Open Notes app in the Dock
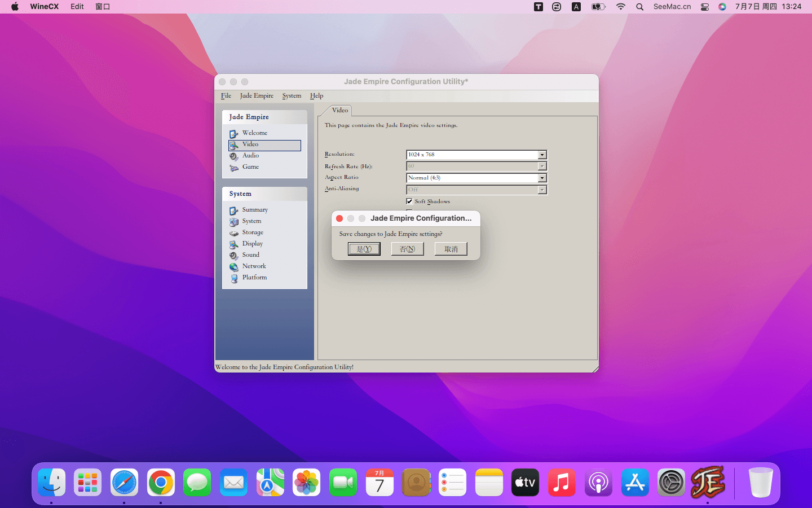 click(x=489, y=483)
